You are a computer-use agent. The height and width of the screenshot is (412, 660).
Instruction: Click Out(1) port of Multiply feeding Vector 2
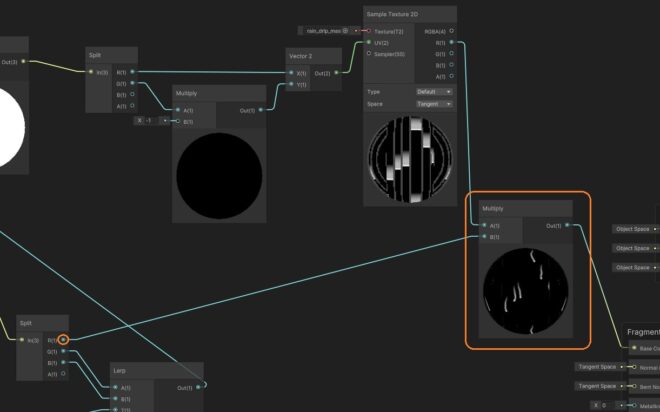261,110
